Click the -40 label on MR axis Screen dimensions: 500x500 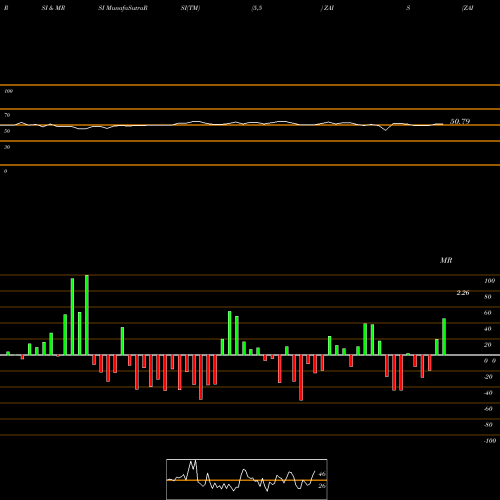coord(488,393)
